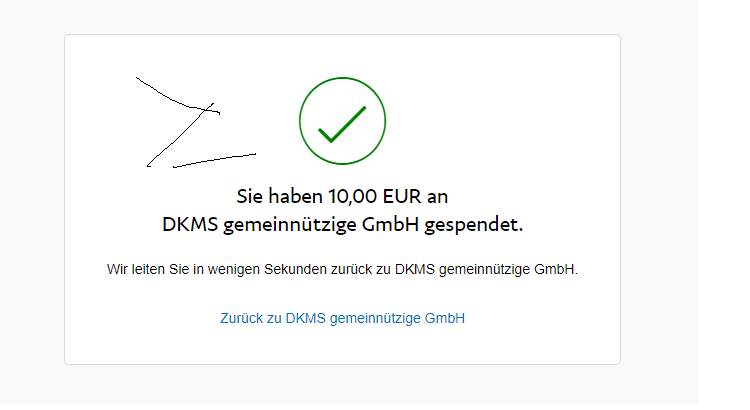Click the 10,00 amount in the heading

pos(353,196)
